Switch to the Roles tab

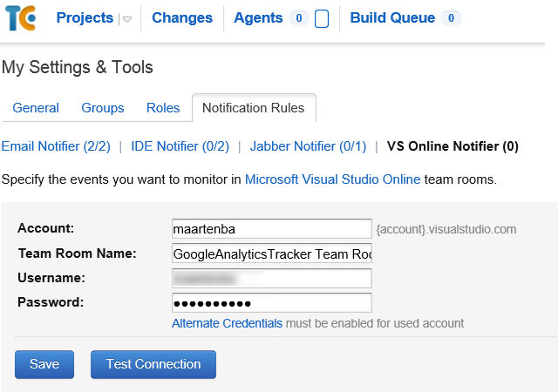163,108
